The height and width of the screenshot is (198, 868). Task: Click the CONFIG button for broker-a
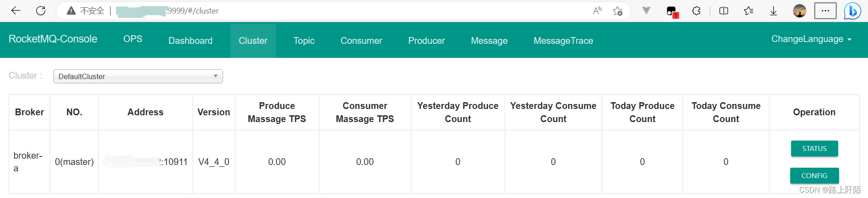coord(814,175)
